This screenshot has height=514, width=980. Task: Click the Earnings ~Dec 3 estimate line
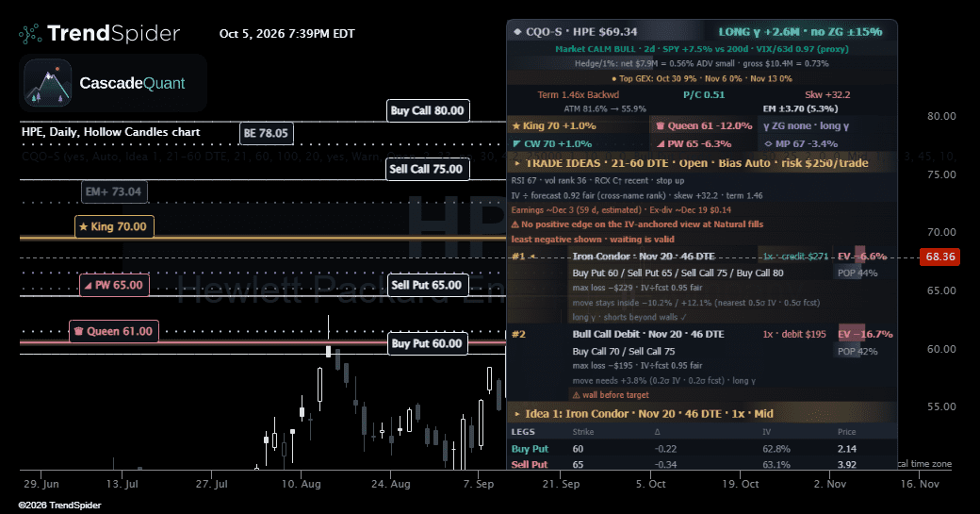(x=621, y=210)
